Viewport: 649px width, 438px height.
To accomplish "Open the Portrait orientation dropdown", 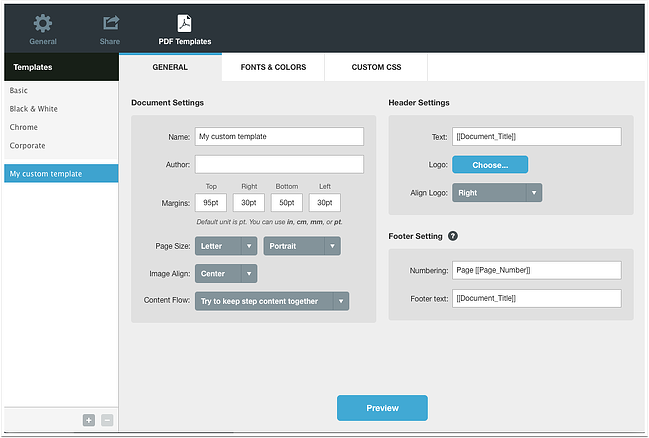I will coord(302,246).
